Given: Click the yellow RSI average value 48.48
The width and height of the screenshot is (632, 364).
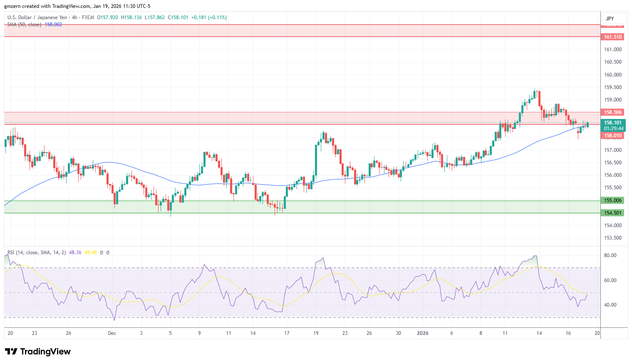Looking at the screenshot, I should pos(90,253).
